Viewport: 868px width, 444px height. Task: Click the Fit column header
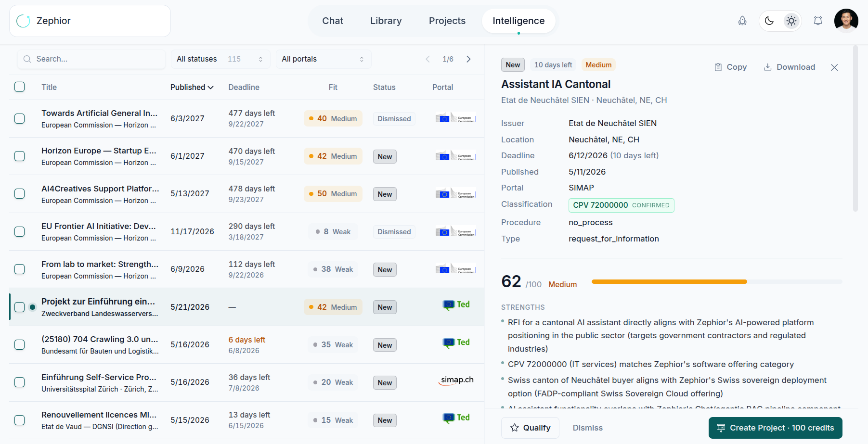coord(333,87)
